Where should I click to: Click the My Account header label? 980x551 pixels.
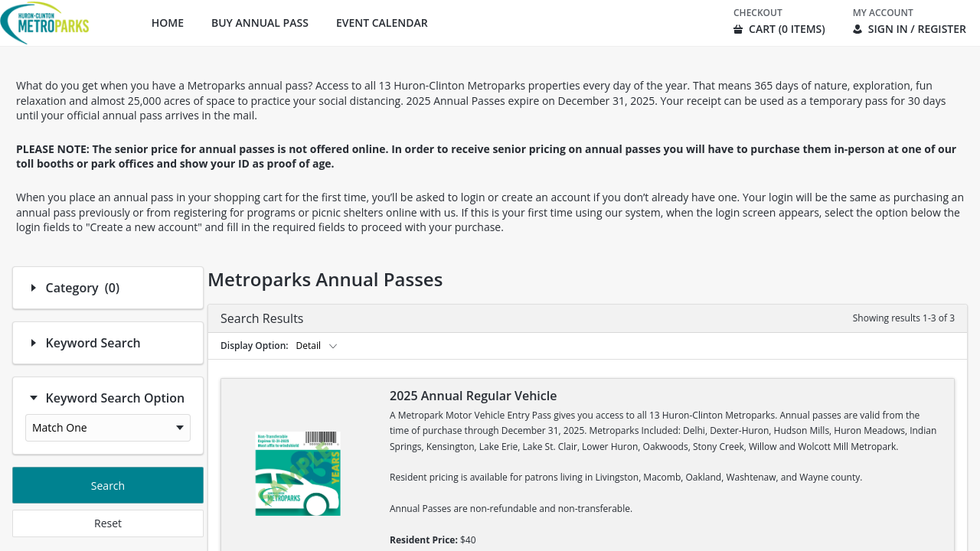pyautogui.click(x=883, y=13)
